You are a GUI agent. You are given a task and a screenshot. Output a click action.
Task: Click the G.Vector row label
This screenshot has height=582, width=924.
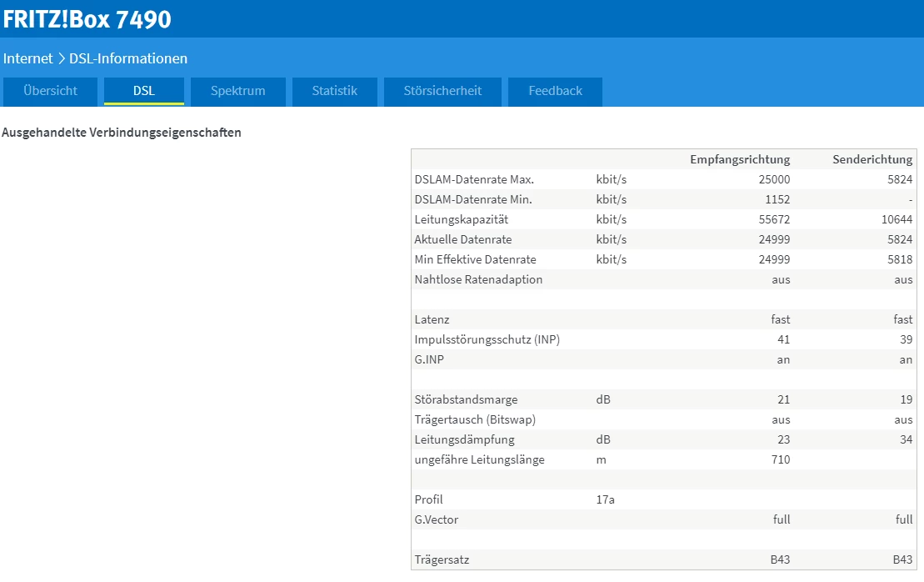point(436,519)
